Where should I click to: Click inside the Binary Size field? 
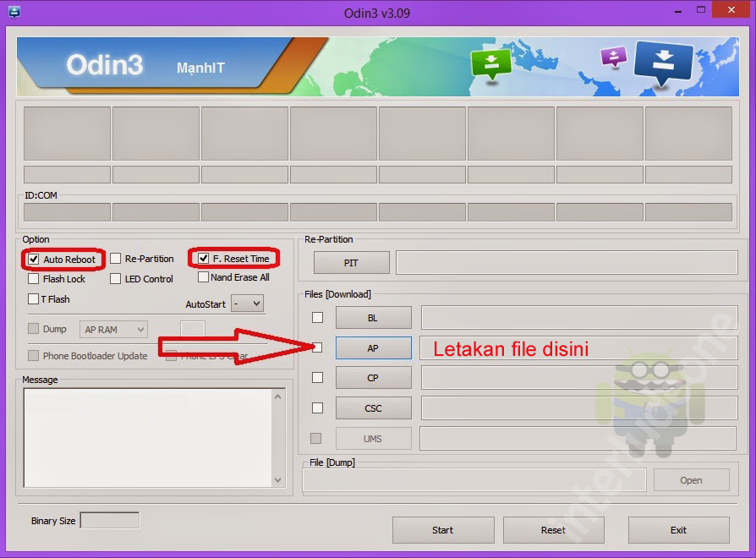[110, 520]
